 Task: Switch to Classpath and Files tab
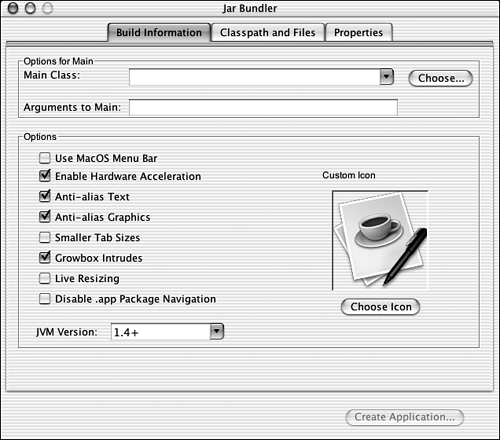point(268,33)
